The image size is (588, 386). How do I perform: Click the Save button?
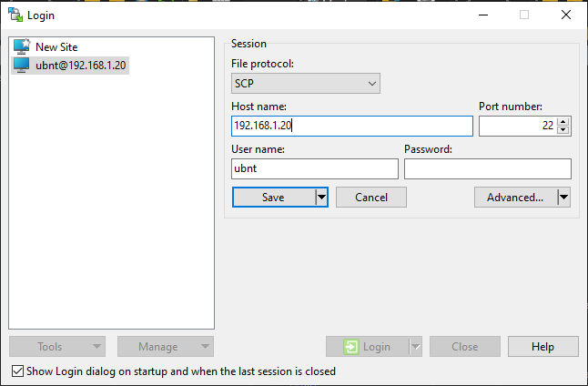(273, 198)
